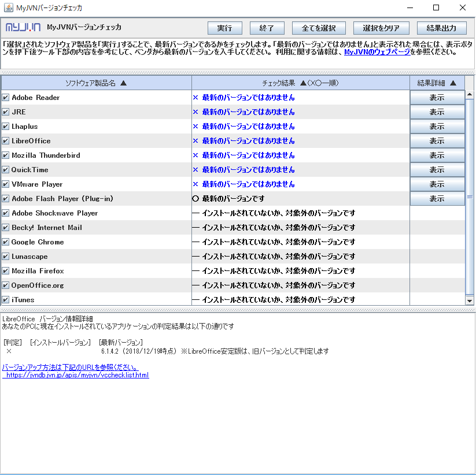Click the 終了 (Exit) button

point(267,28)
